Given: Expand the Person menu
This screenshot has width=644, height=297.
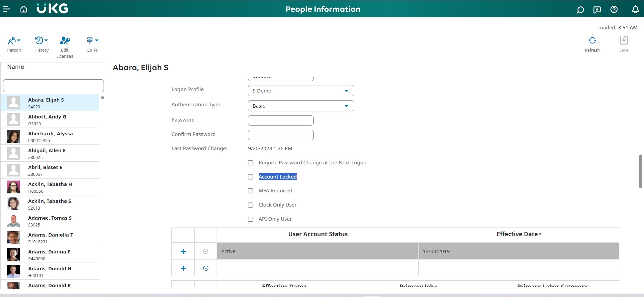Looking at the screenshot, I should coord(14,41).
